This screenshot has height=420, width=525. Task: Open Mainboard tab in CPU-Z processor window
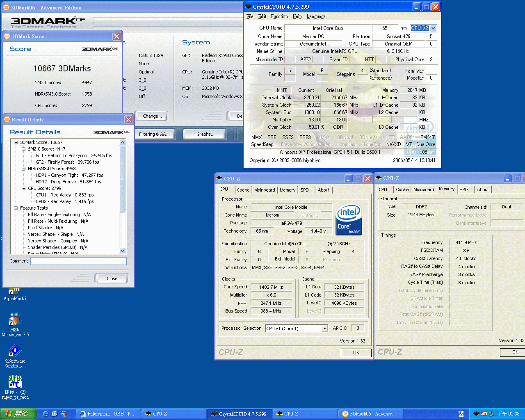pos(265,190)
